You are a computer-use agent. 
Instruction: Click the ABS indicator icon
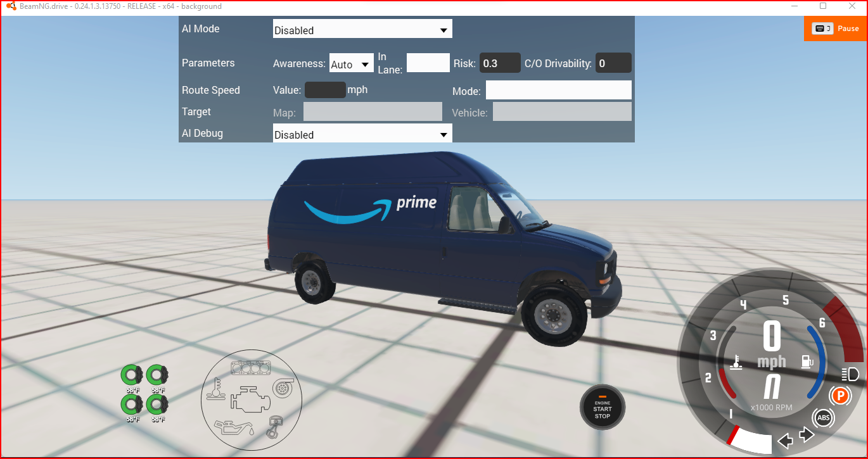click(824, 418)
